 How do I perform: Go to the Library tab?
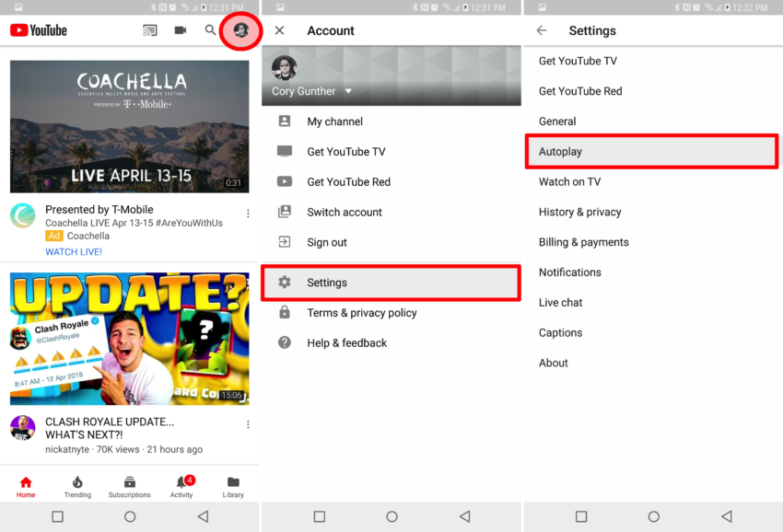233,486
